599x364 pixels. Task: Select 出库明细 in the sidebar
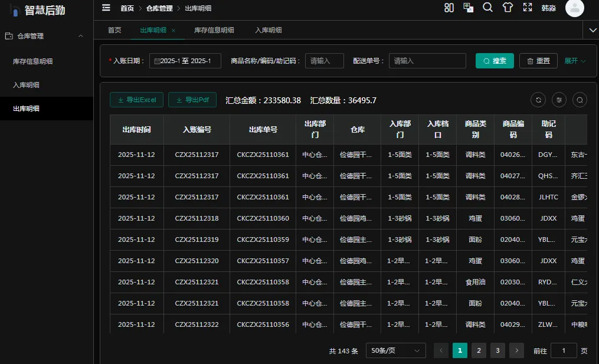click(47, 109)
